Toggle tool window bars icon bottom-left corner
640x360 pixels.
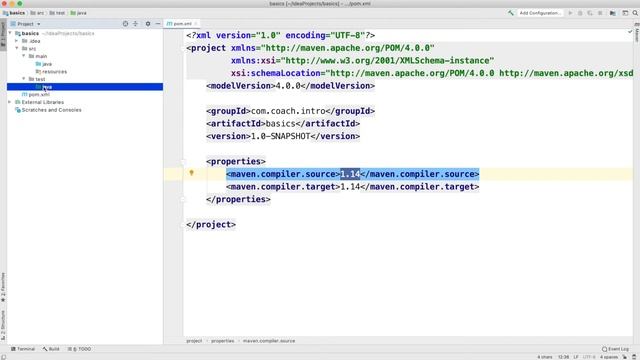click(x=4, y=357)
